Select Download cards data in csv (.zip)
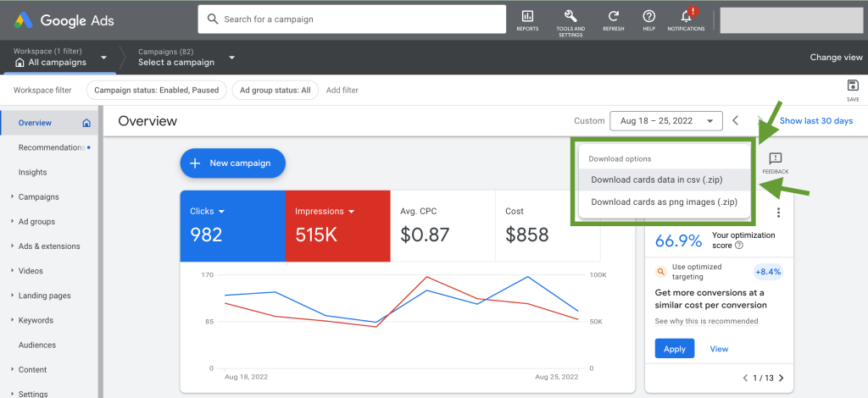This screenshot has width=868, height=398. 656,180
